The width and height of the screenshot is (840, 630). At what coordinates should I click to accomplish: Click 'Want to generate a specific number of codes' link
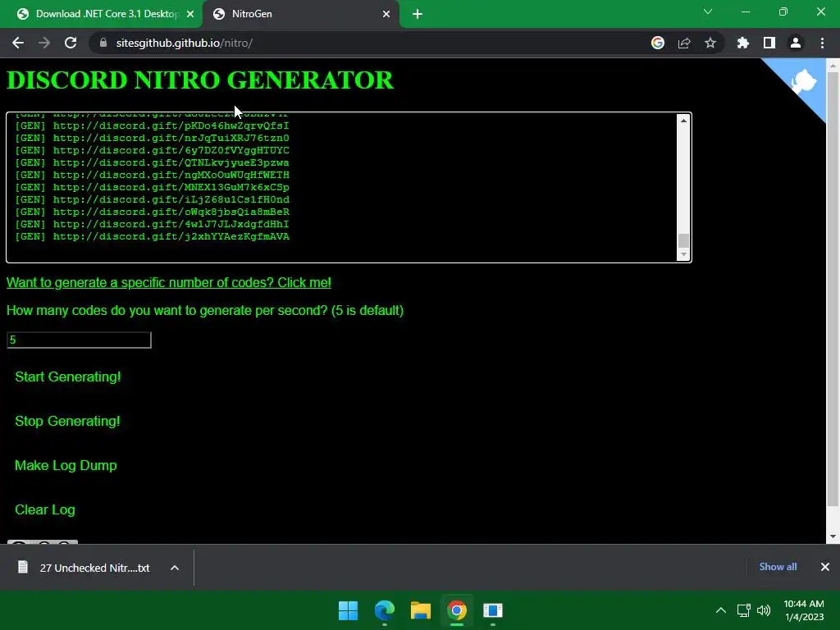[x=169, y=282]
